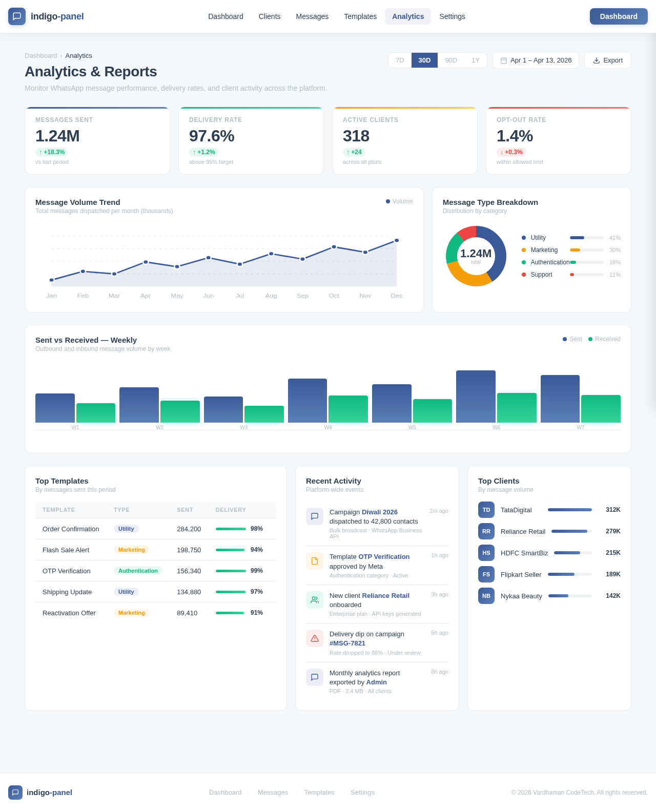The image size is (656, 812).
Task: Open Messages in the top navigation
Action: click(x=312, y=16)
